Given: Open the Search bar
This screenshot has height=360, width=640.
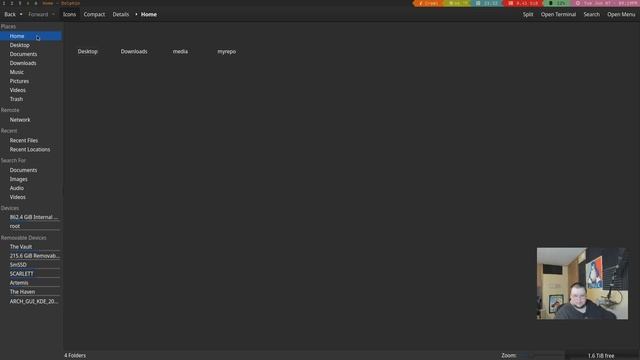Looking at the screenshot, I should tap(591, 14).
